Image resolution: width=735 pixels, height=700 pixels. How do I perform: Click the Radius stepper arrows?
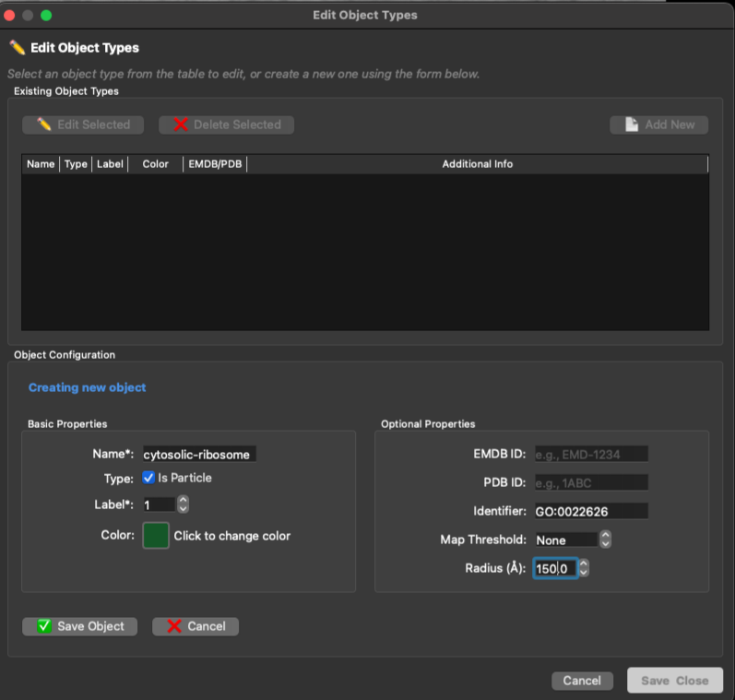point(583,569)
